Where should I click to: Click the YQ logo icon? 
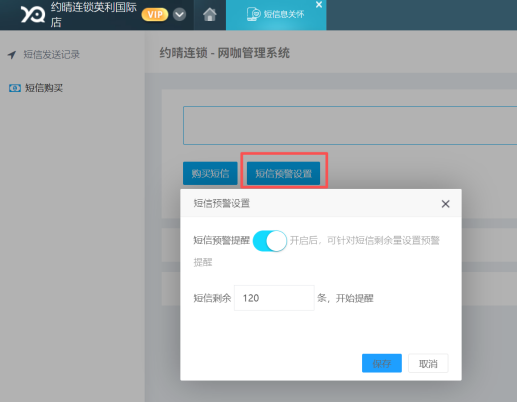click(33, 15)
